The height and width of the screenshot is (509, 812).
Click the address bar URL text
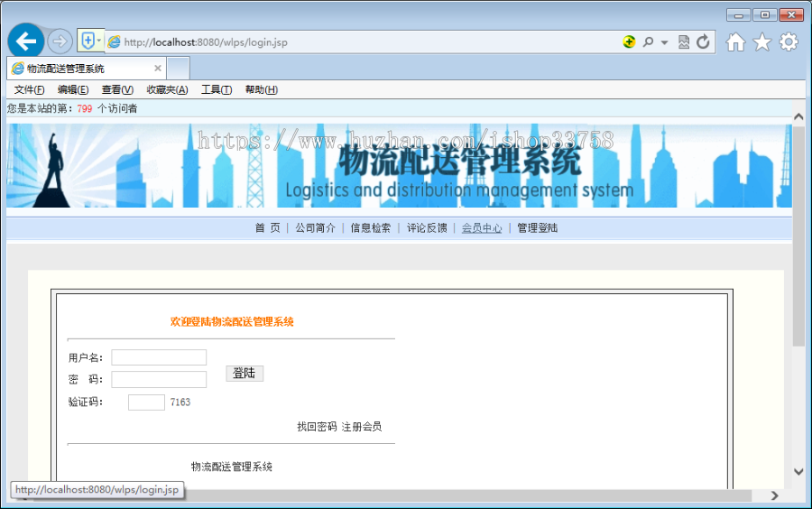click(206, 42)
